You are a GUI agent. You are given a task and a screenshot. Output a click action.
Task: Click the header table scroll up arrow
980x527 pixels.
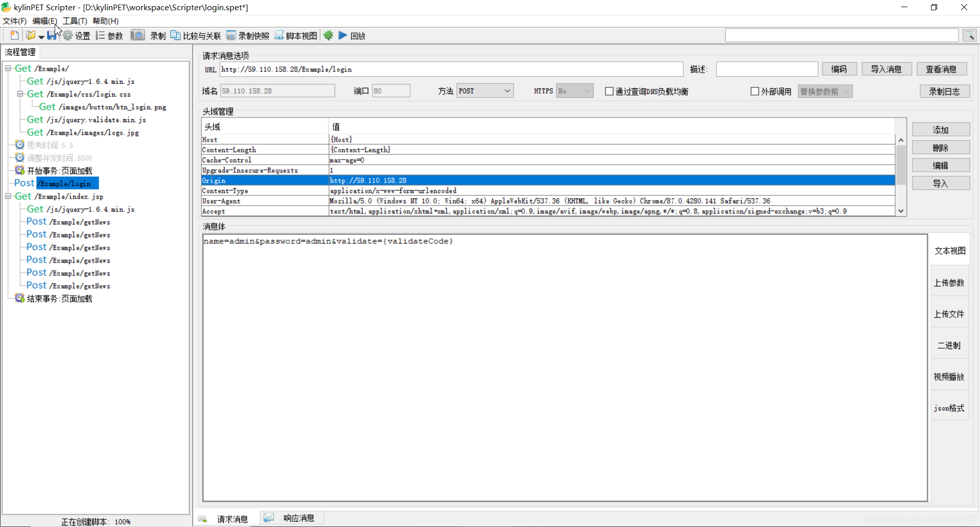coord(901,140)
